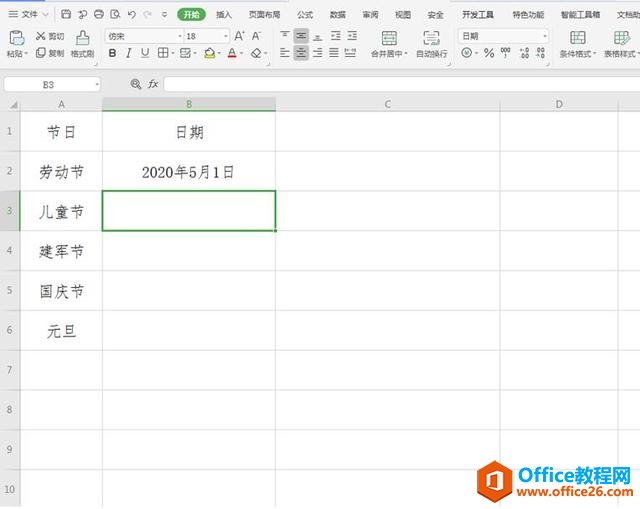Click the Print icon in quick access toolbar
The image size is (640, 509).
click(x=99, y=15)
